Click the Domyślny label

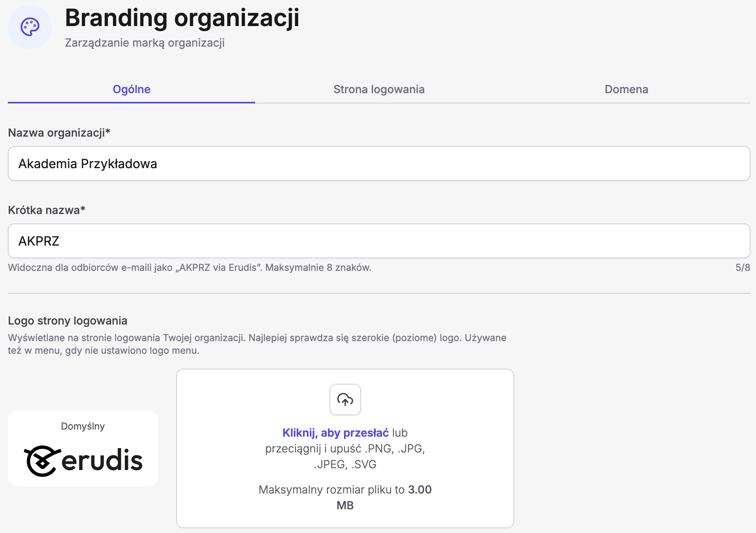[x=83, y=426]
